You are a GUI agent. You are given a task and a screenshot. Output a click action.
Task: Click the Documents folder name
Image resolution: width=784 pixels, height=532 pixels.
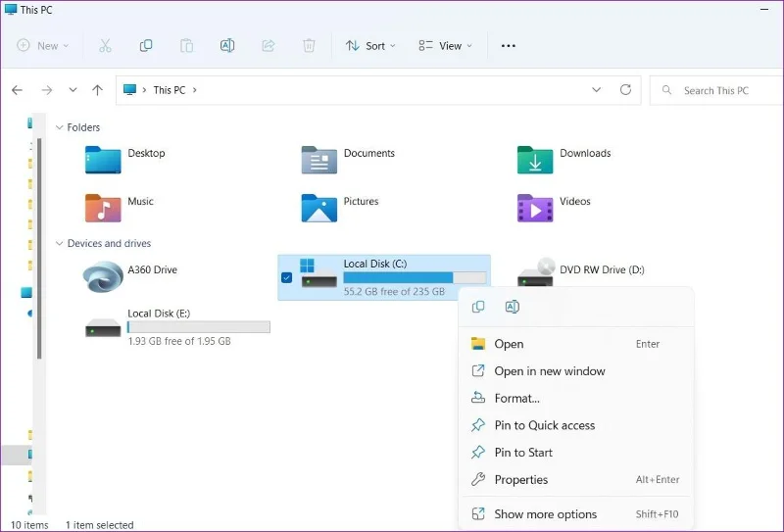click(x=369, y=153)
